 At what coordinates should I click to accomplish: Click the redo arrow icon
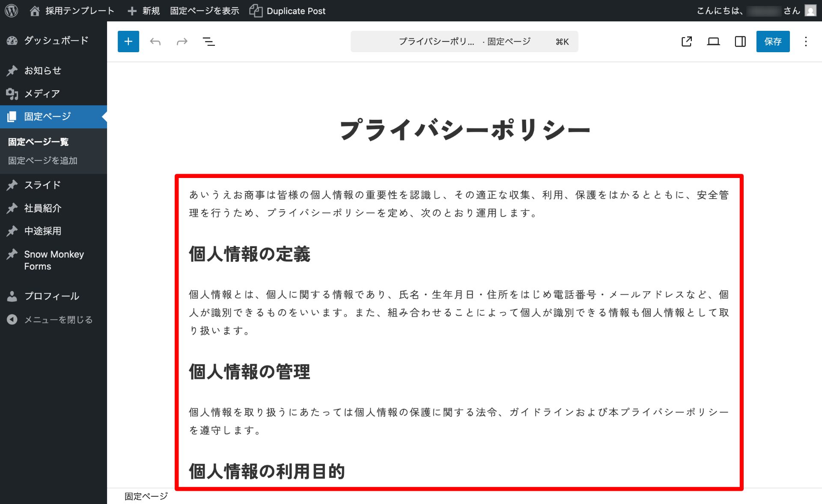pyautogui.click(x=182, y=42)
